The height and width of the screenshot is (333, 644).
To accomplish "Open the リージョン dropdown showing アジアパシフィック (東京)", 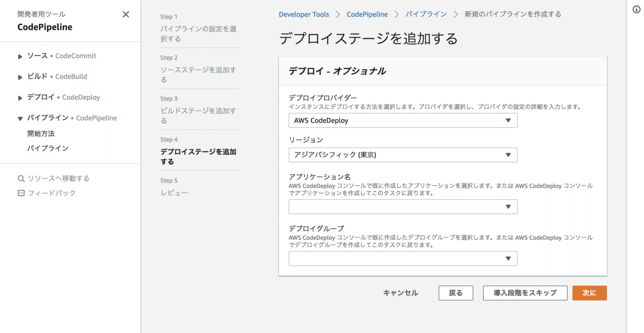I will pyautogui.click(x=403, y=155).
